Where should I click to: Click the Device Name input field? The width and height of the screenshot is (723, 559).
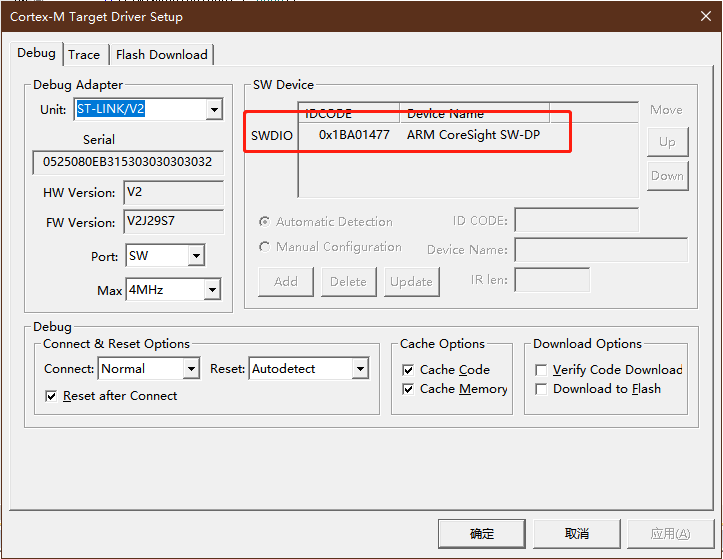(x=601, y=250)
